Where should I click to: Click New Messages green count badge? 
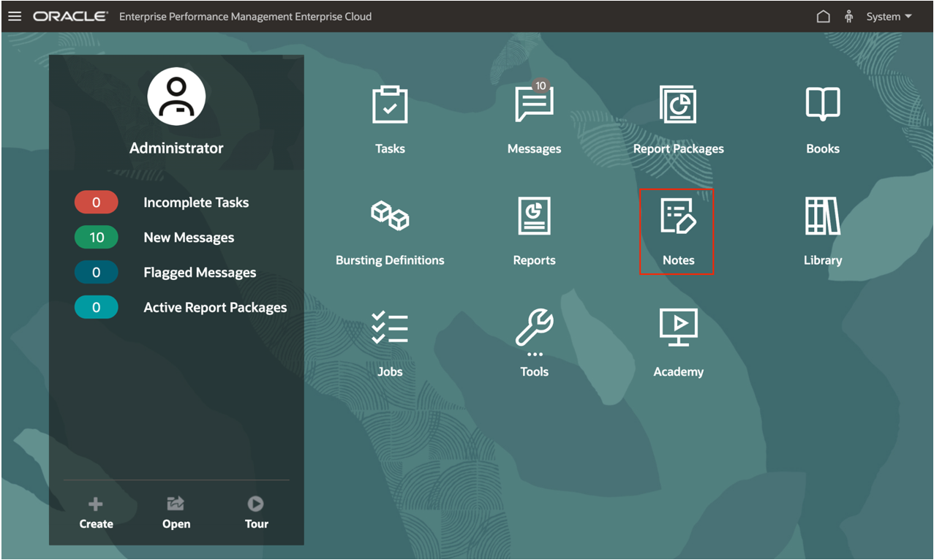(x=96, y=238)
